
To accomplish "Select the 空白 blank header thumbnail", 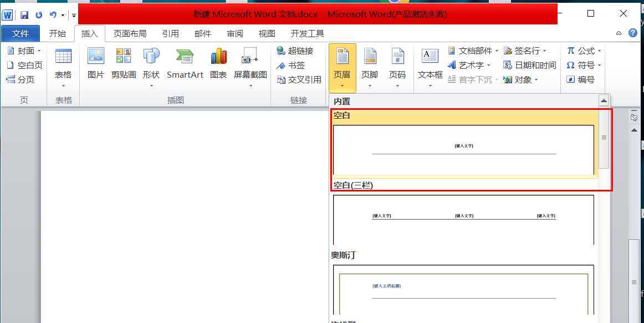I will tap(463, 150).
